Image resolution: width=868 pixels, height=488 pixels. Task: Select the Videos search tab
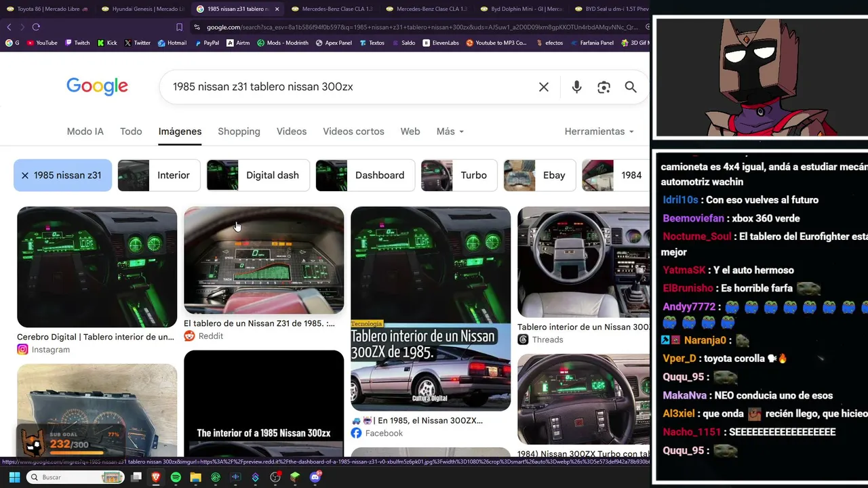(292, 131)
